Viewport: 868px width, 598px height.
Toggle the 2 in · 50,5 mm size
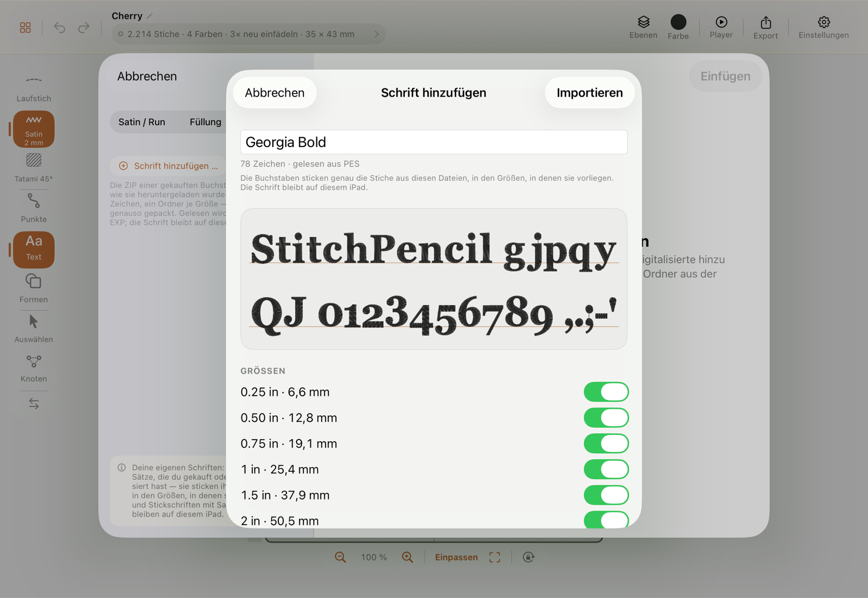606,519
